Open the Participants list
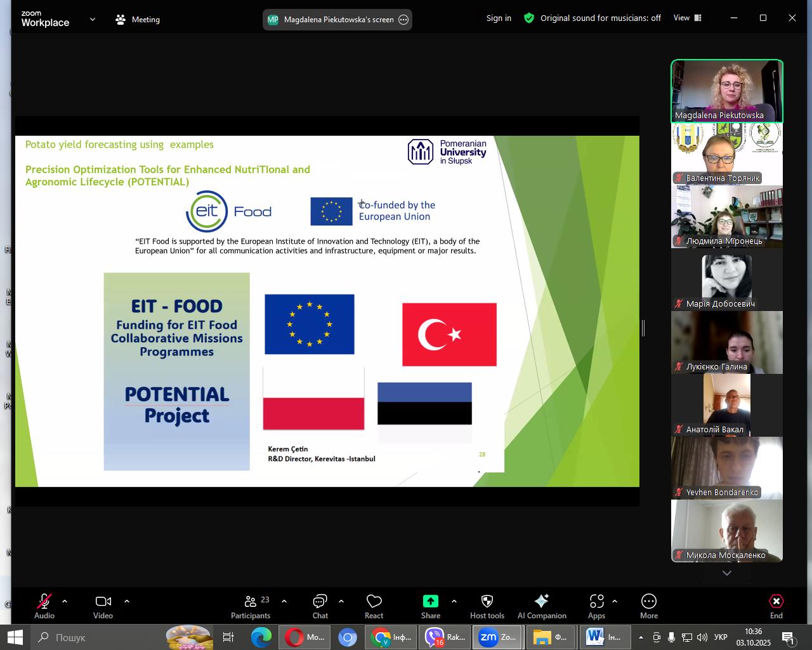 point(251,606)
